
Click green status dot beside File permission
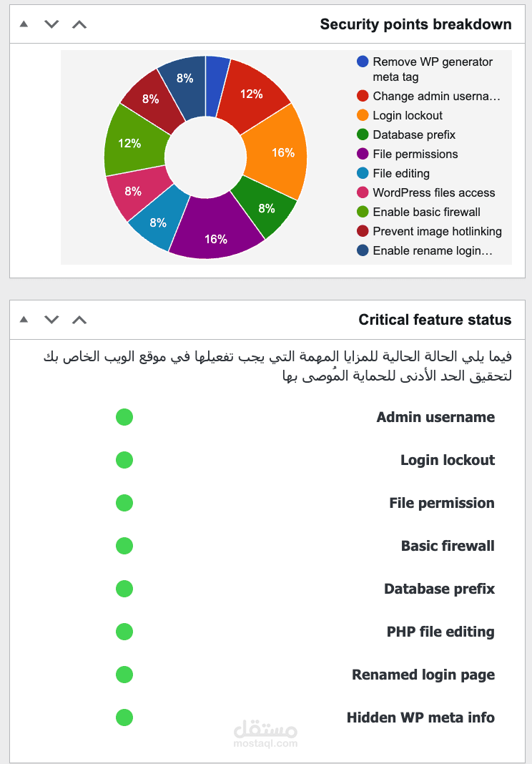[x=124, y=503]
